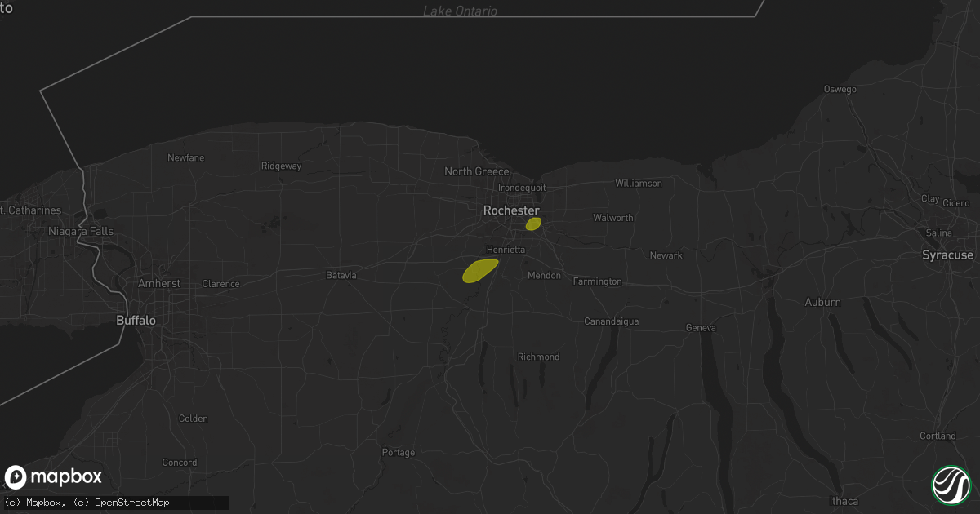The image size is (980, 514).
Task: Click the Oswego town label
Action: point(840,90)
